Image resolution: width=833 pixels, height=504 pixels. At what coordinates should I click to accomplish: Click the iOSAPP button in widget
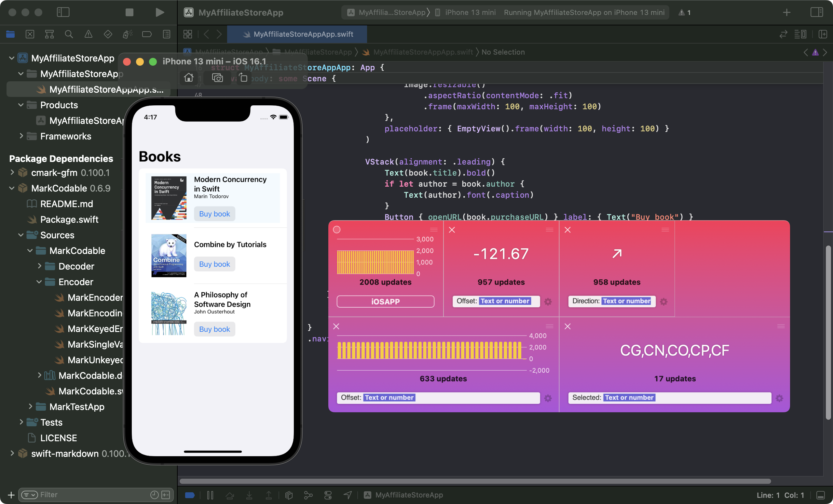(x=385, y=301)
